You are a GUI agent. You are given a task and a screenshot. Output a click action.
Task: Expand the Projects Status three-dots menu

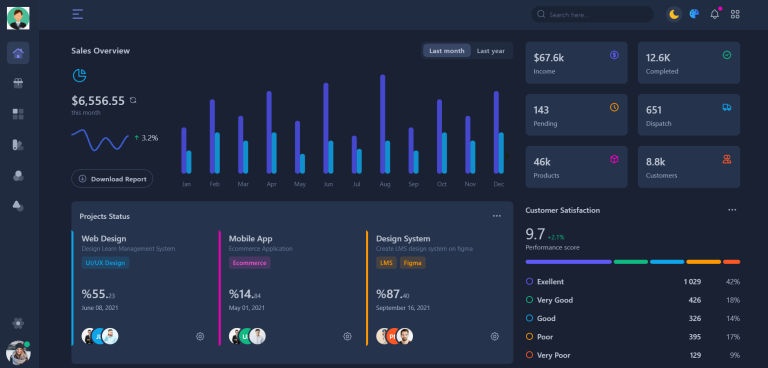497,216
